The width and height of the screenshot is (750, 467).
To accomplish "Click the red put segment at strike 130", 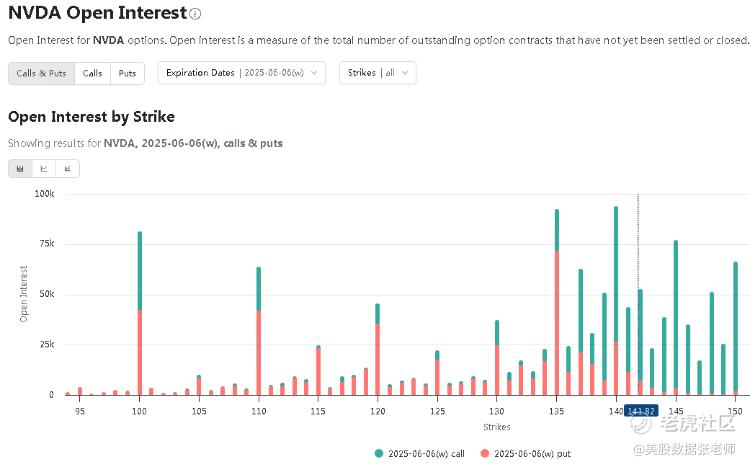I will click(497, 370).
